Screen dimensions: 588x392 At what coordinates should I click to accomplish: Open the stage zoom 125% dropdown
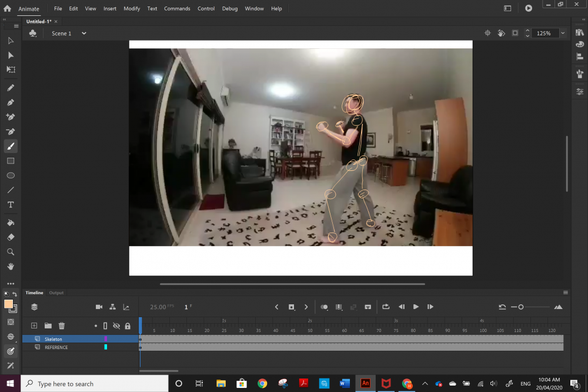[563, 34]
